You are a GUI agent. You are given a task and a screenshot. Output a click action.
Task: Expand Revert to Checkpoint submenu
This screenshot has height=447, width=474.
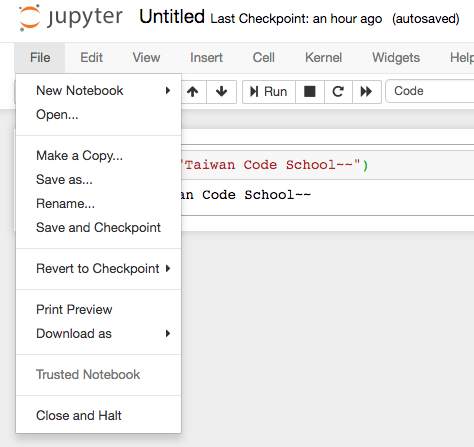point(98,269)
